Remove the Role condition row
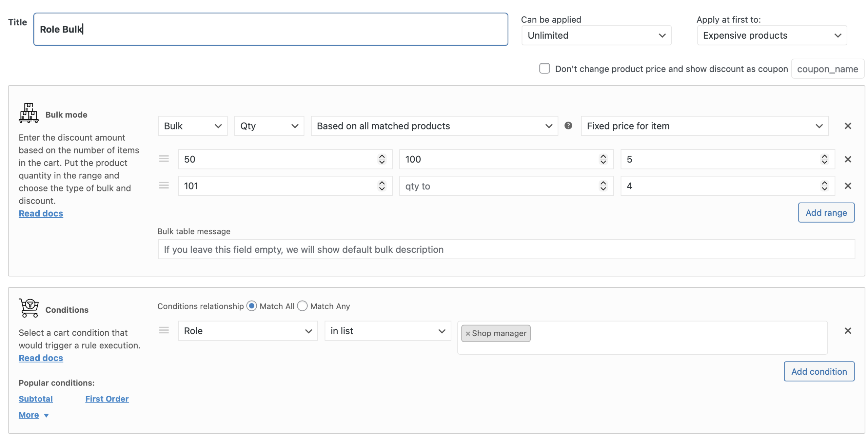This screenshot has width=868, height=435. (x=847, y=331)
